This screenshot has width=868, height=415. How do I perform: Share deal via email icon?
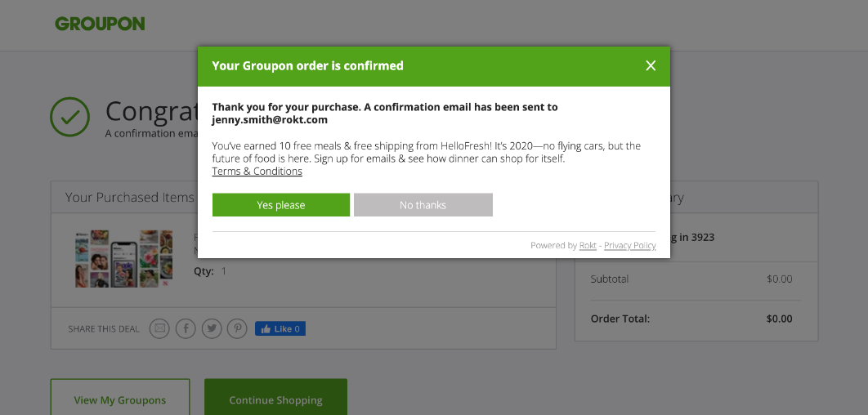tap(159, 328)
